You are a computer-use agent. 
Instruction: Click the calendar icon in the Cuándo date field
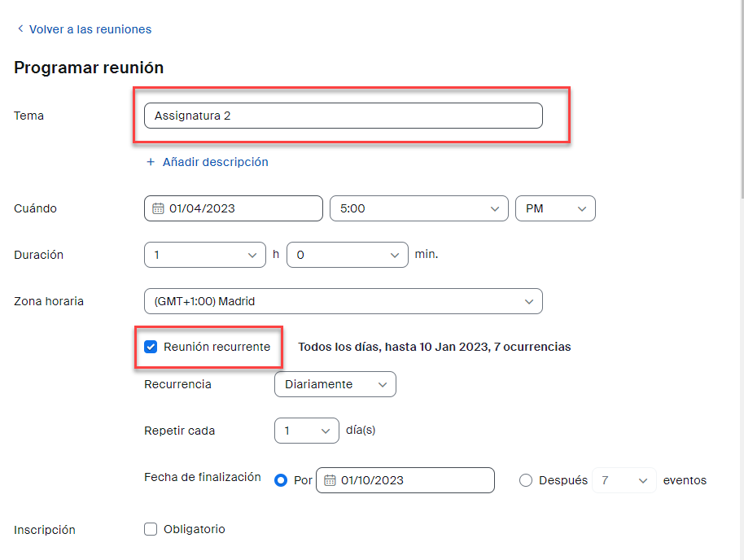pos(158,208)
